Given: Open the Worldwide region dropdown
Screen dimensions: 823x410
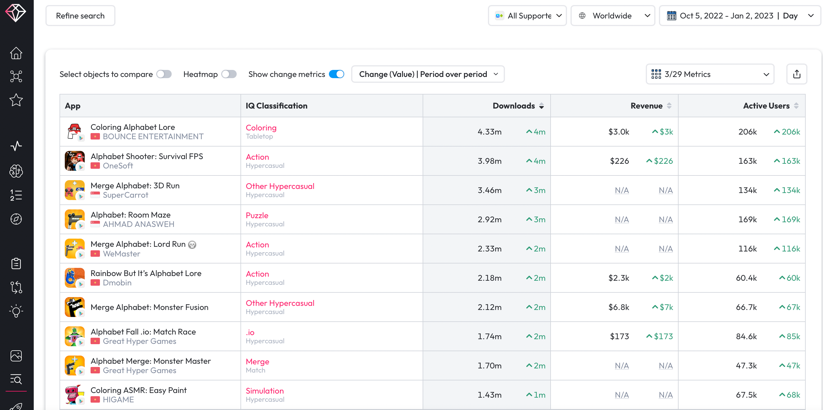Looking at the screenshot, I should point(613,16).
